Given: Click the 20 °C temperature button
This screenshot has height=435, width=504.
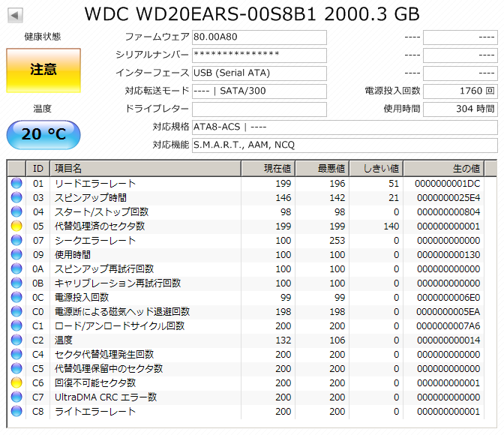Looking at the screenshot, I should 43,135.
